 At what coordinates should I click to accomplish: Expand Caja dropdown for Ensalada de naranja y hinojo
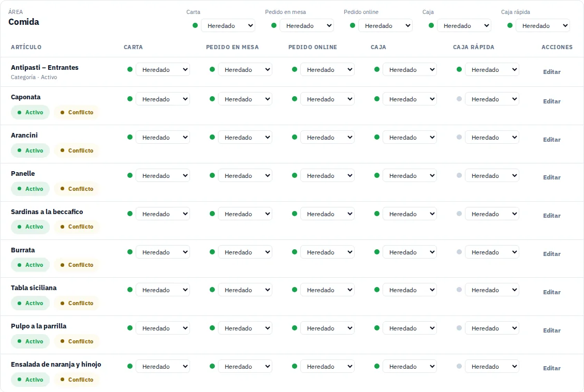410,366
